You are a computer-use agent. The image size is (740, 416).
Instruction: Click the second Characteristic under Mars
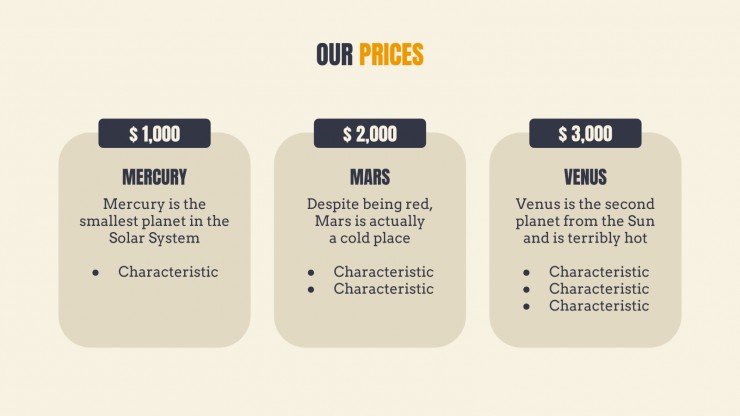click(x=383, y=289)
